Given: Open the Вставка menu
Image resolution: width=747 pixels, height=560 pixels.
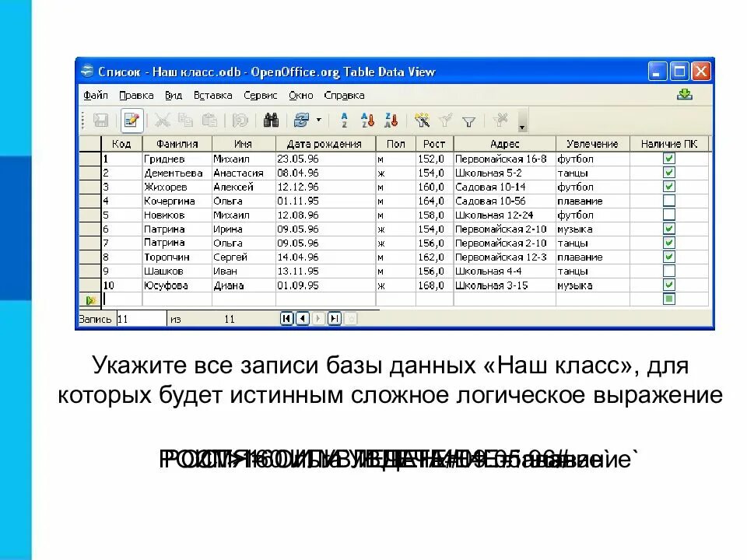Looking at the screenshot, I should (212, 95).
